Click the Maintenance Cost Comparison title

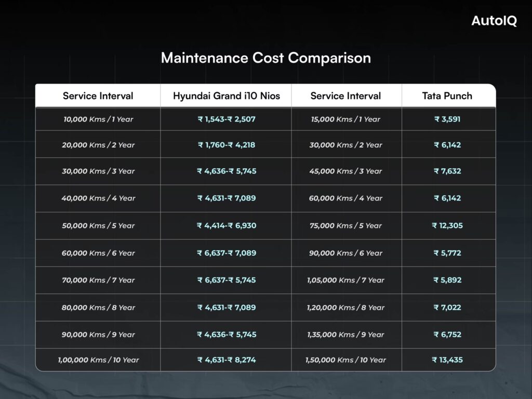coord(265,58)
